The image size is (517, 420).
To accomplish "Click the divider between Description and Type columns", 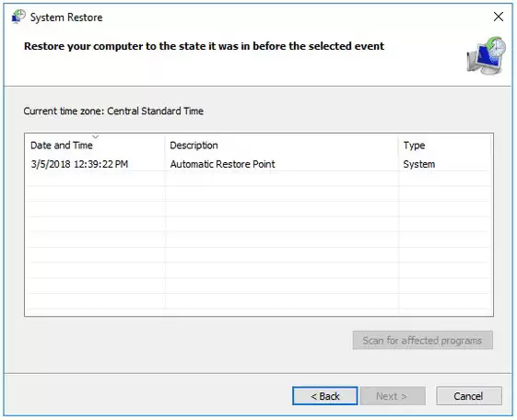I will pyautogui.click(x=398, y=146).
